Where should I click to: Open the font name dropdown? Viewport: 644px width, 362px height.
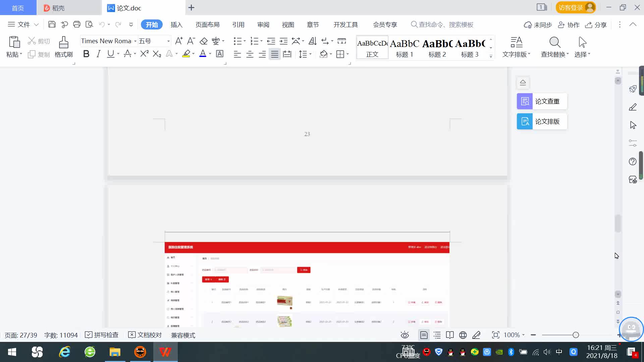click(135, 41)
